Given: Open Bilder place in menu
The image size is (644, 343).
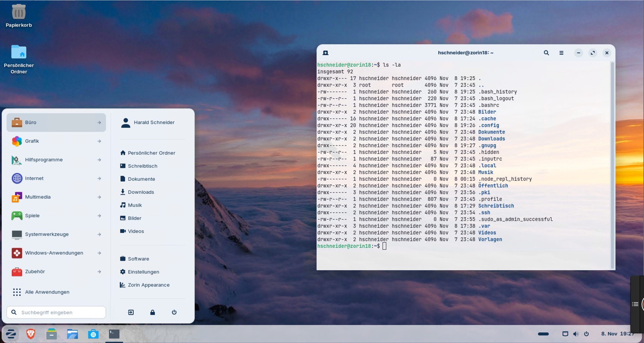Looking at the screenshot, I should click(131, 218).
